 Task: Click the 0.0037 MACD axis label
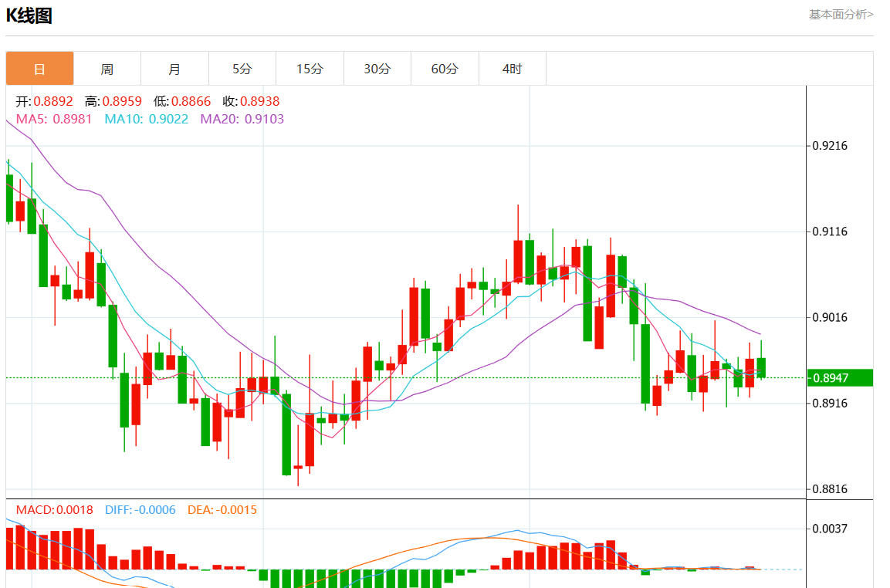coord(830,529)
